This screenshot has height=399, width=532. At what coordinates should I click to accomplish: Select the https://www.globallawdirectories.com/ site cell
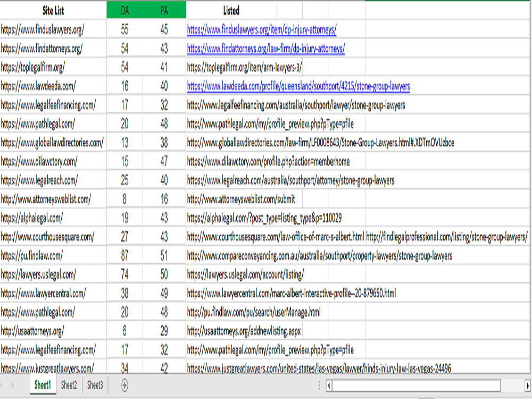pyautogui.click(x=53, y=143)
